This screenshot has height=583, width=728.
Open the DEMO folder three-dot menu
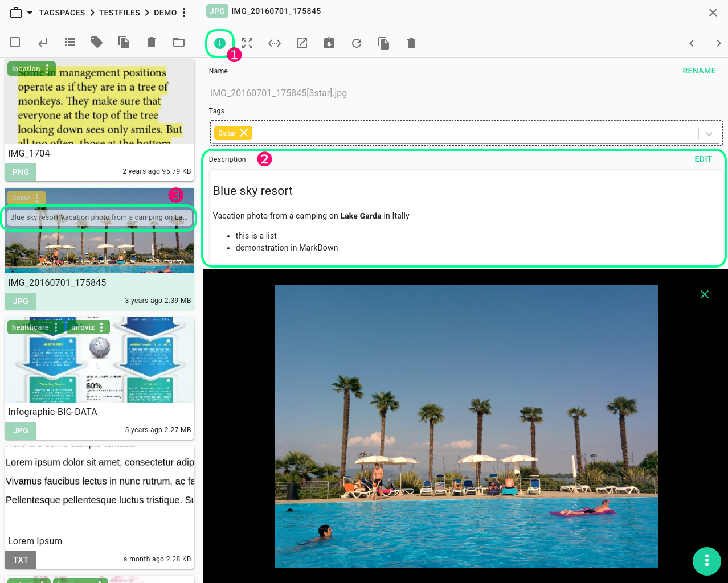coord(184,13)
